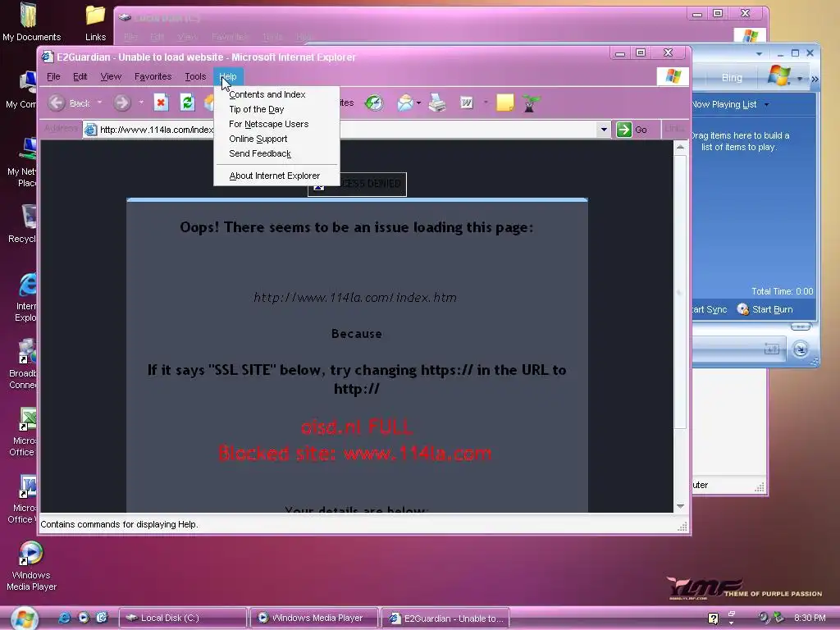Launch Media Player from quick launch bar
Screen dimensions: 840x630
pos(84,618)
